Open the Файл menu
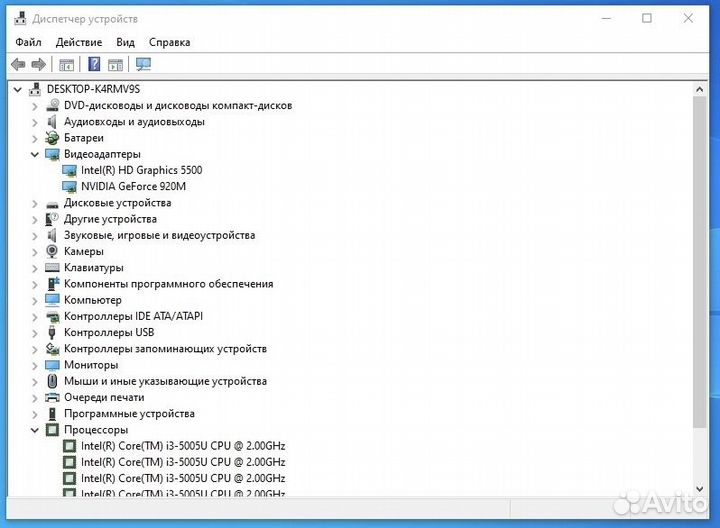Screen dimensions: 720x528 (28, 42)
